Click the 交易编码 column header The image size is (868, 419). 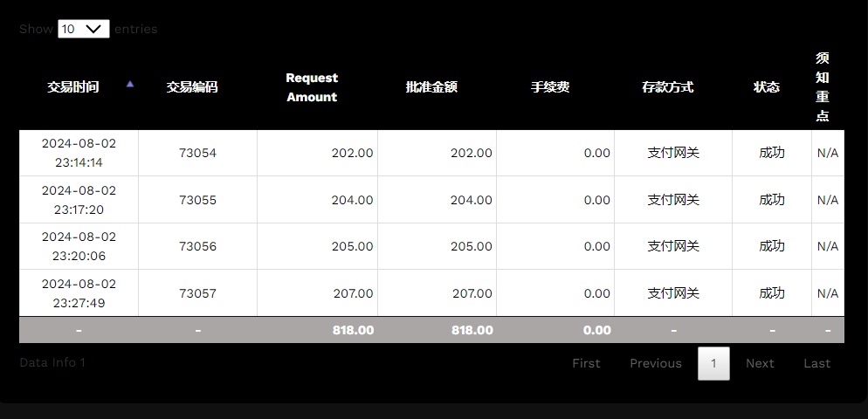coord(192,87)
